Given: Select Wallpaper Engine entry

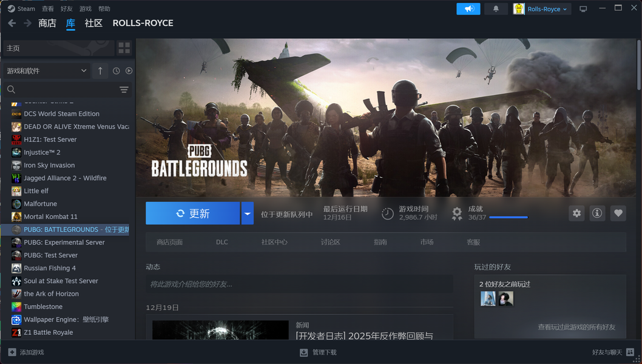Looking at the screenshot, I should tap(67, 319).
